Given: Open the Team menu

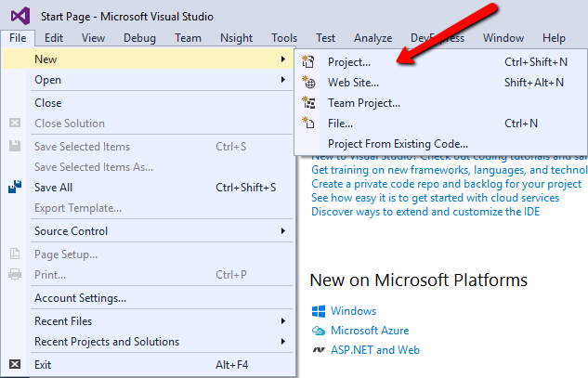Looking at the screenshot, I should click(x=188, y=38).
